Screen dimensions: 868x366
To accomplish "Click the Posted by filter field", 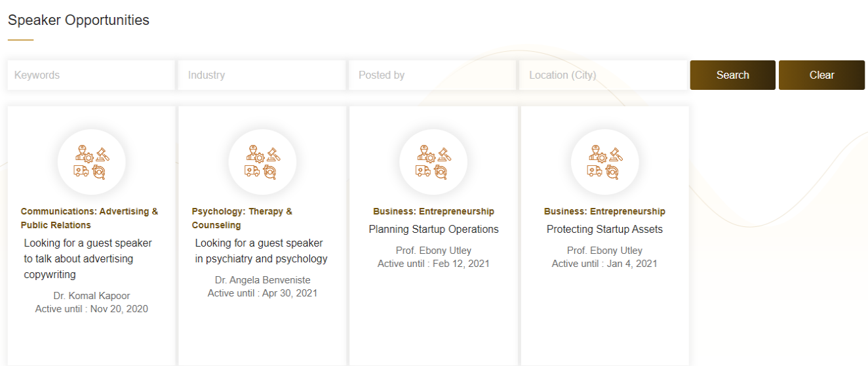I will [433, 75].
